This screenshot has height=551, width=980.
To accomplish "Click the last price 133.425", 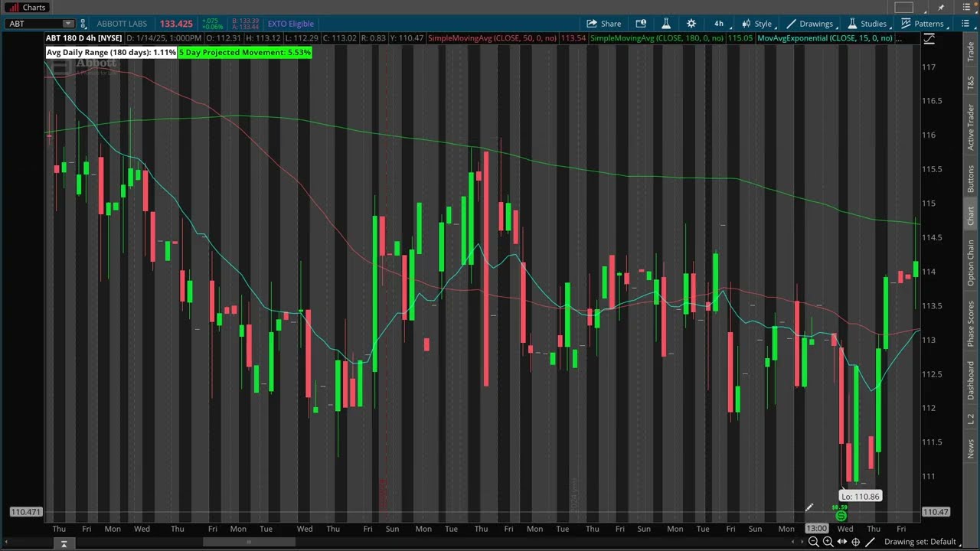I will 176,24.
